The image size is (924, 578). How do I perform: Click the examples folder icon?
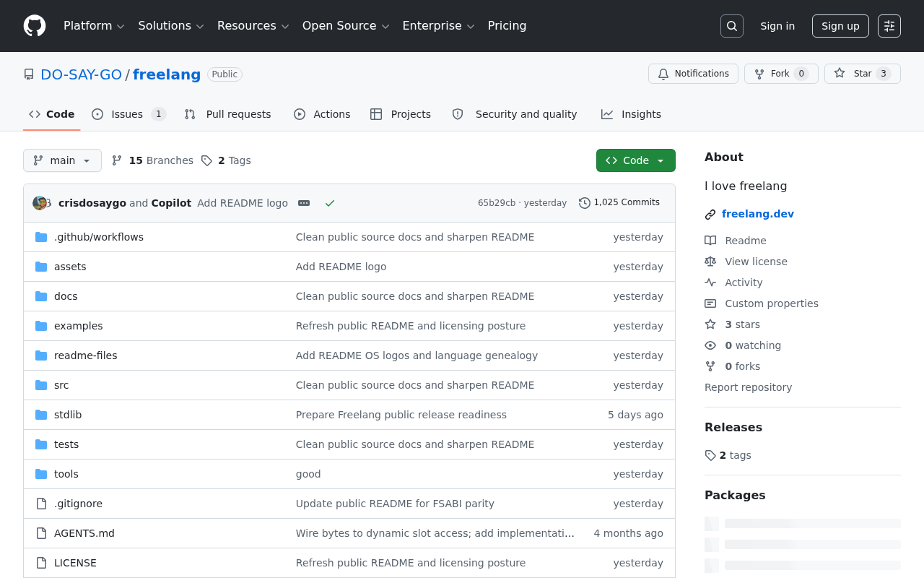click(41, 326)
